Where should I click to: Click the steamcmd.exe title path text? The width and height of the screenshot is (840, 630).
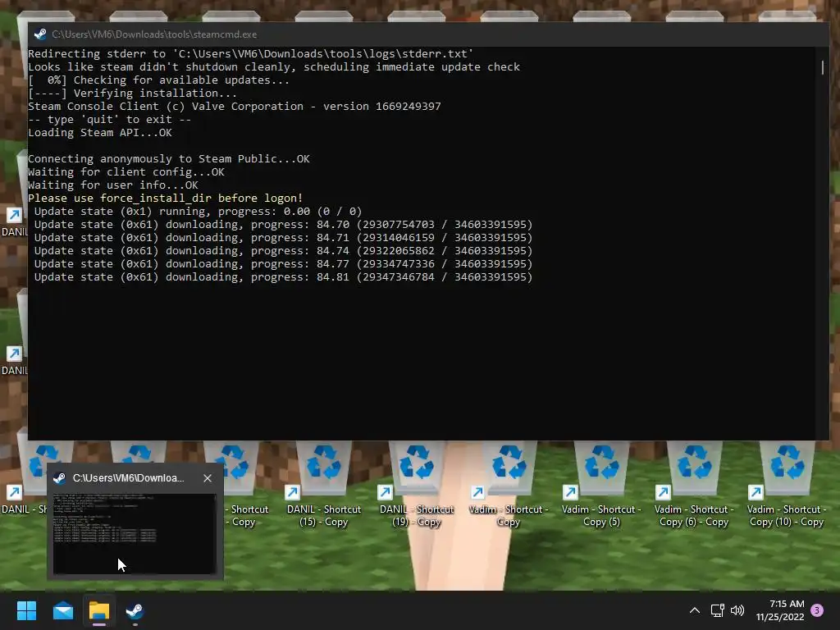(x=154, y=34)
